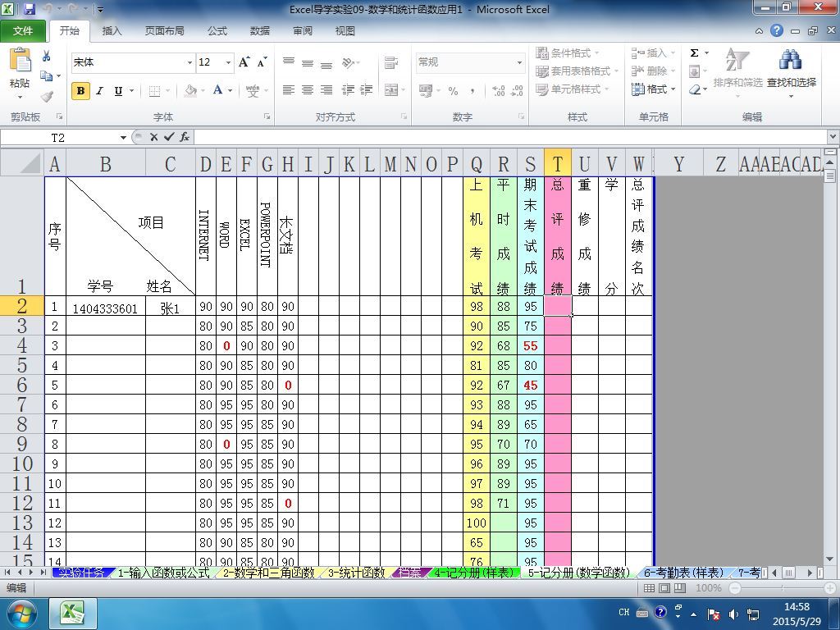The image size is (840, 630).
Task: Click the 插入 cells button
Action: click(654, 53)
